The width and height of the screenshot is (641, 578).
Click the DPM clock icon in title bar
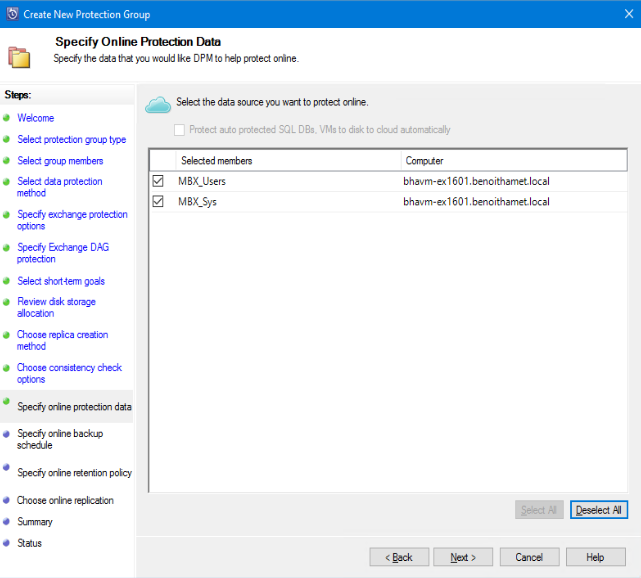click(12, 14)
